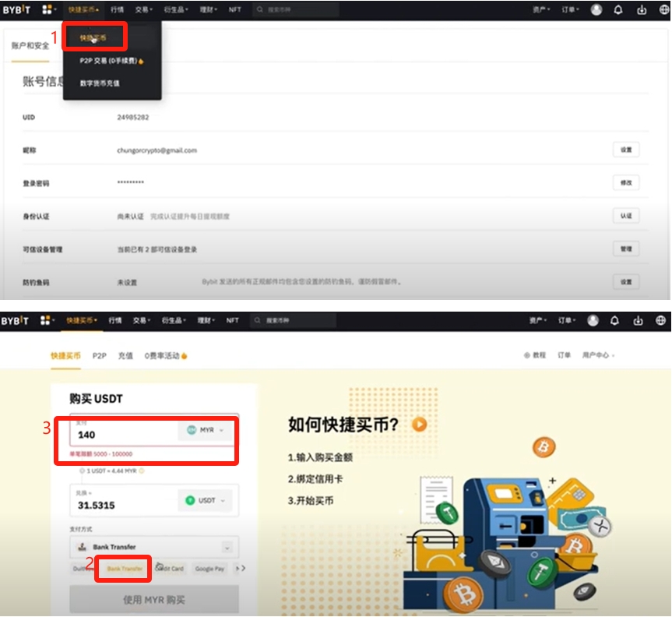Viewport: 672px width, 617px height.
Task: Click the profile avatar in bottom screenshot
Action: [x=593, y=320]
